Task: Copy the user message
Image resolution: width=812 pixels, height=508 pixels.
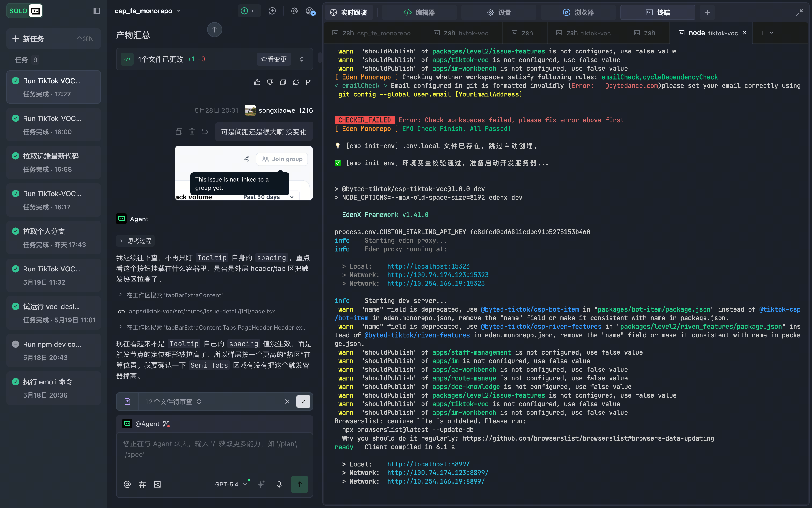Action: (179, 132)
